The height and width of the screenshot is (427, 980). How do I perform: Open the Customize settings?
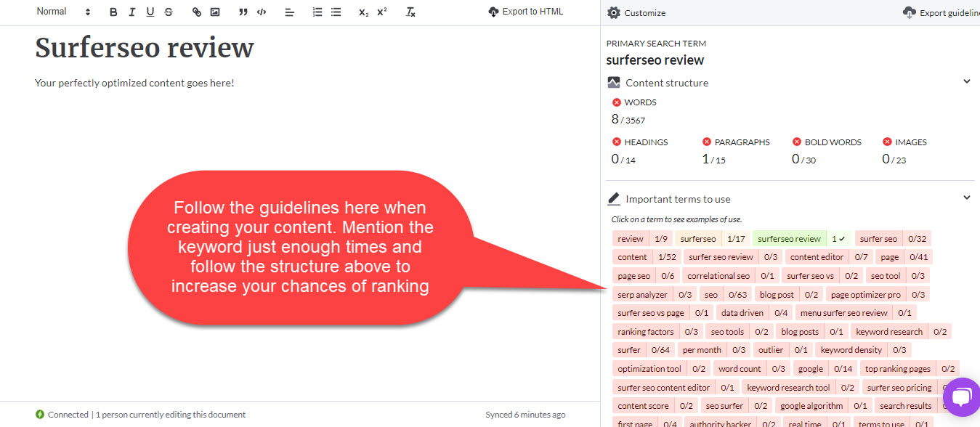(636, 12)
